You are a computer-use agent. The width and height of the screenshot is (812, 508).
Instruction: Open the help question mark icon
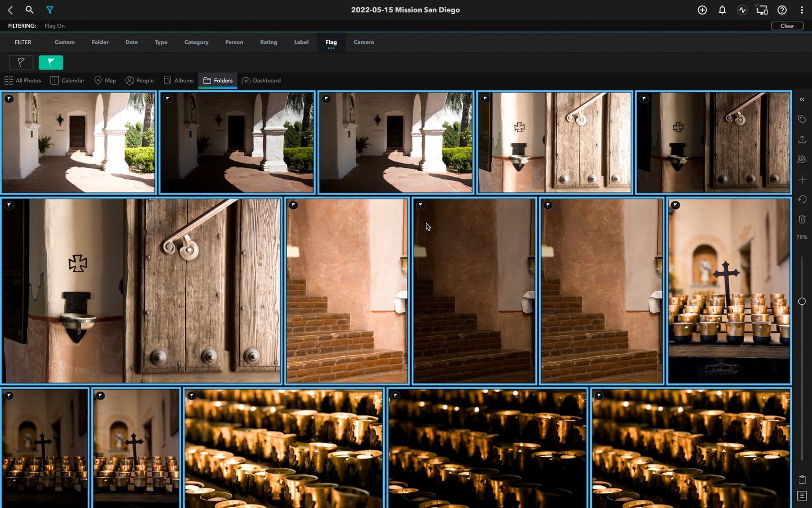tap(782, 10)
